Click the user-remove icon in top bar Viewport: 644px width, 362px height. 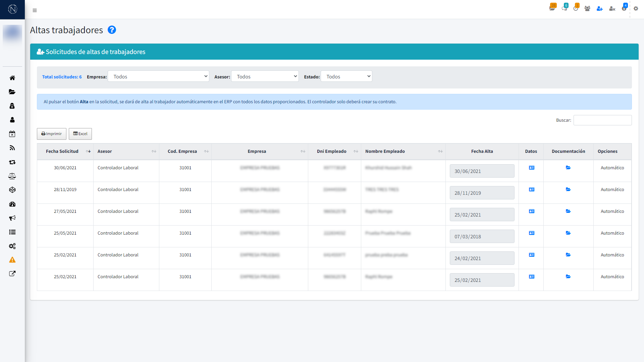[612, 9]
